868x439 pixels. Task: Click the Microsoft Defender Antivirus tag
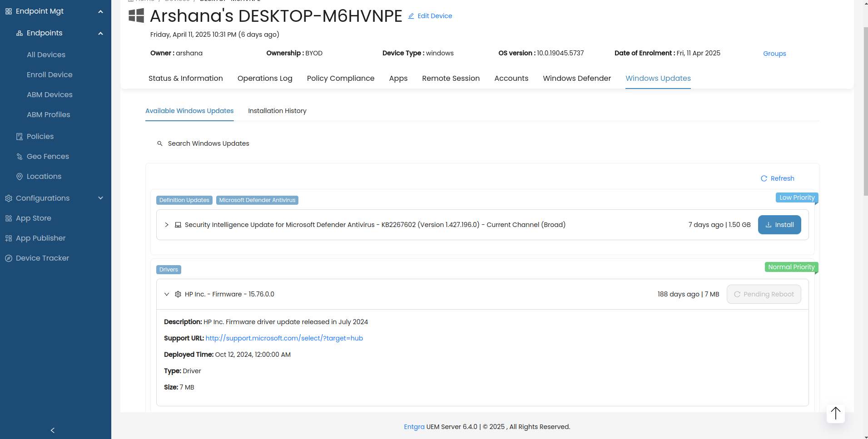pyautogui.click(x=257, y=200)
